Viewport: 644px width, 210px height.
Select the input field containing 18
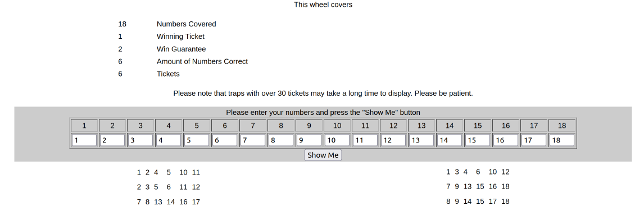coord(562,140)
